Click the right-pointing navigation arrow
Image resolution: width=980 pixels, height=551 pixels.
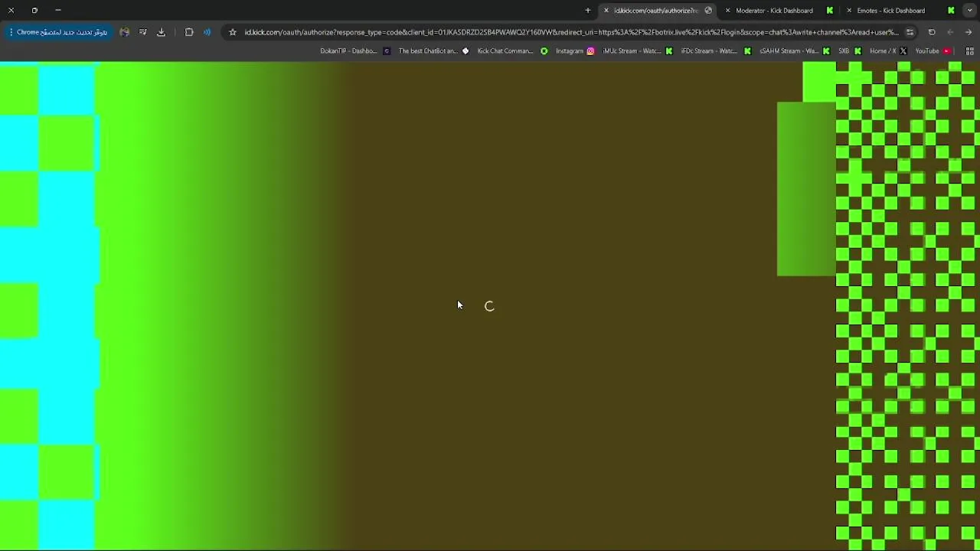tap(969, 32)
